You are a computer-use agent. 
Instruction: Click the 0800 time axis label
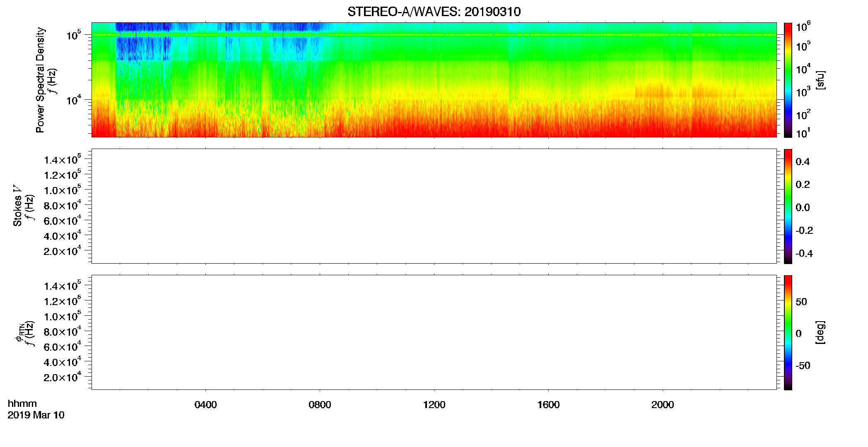[x=320, y=405]
